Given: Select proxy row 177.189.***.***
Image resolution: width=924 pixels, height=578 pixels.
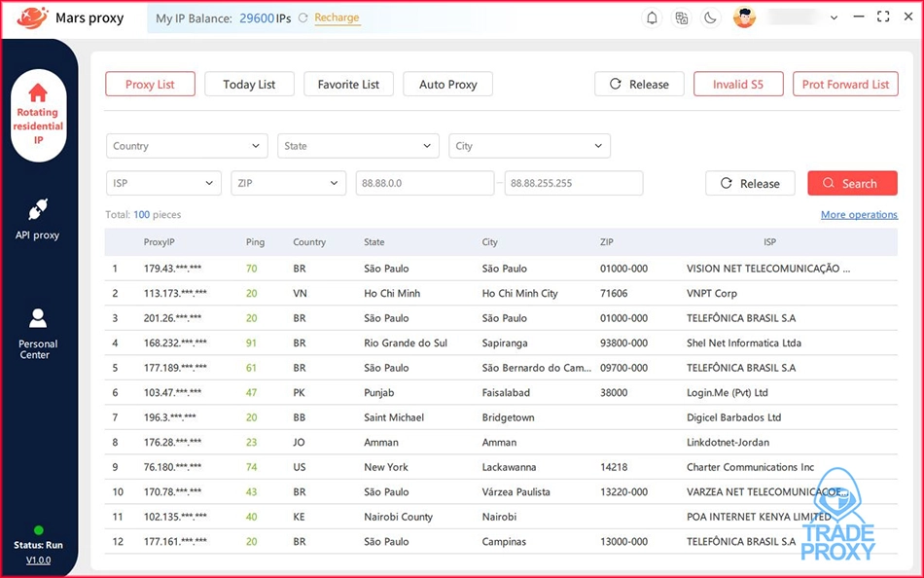Looking at the screenshot, I should point(501,368).
